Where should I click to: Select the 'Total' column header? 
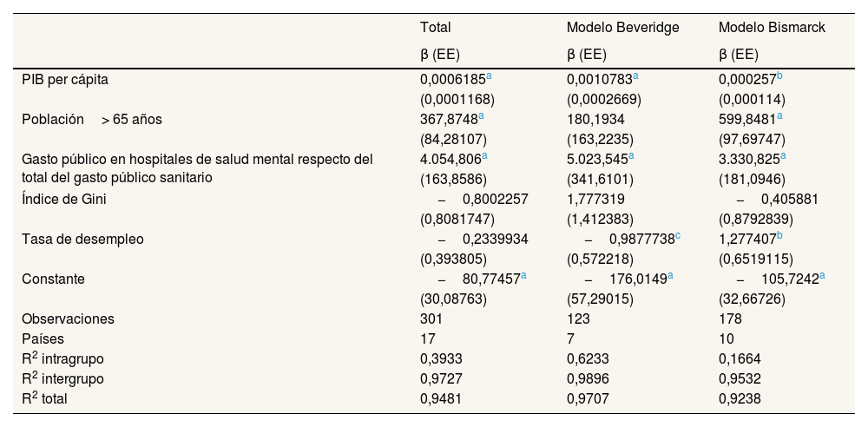pos(435,28)
